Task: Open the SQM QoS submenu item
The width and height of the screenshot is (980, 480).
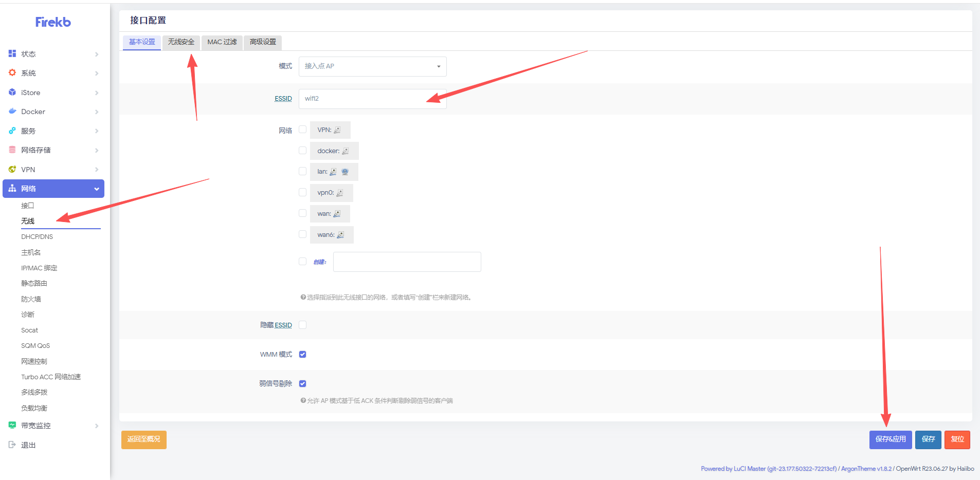Action: pyautogui.click(x=35, y=346)
